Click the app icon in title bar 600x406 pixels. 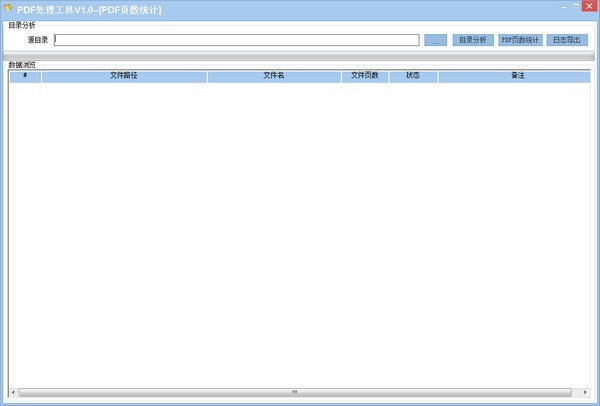coord(8,8)
